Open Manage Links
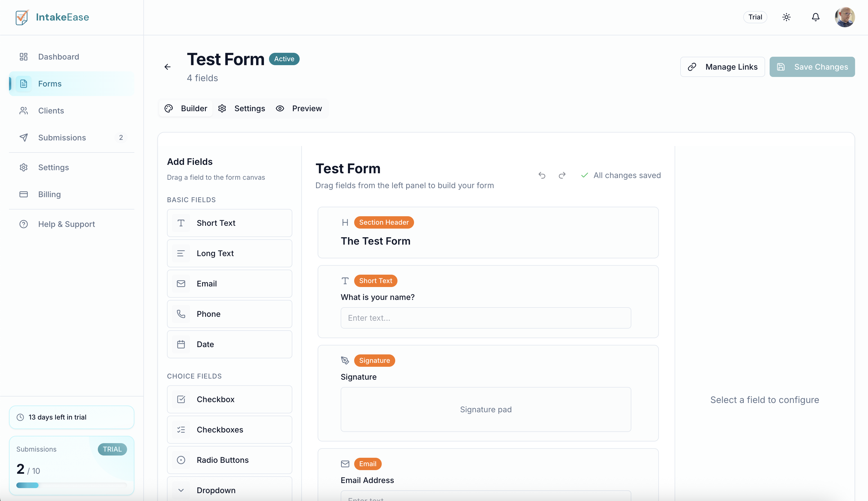The image size is (868, 501). [722, 67]
